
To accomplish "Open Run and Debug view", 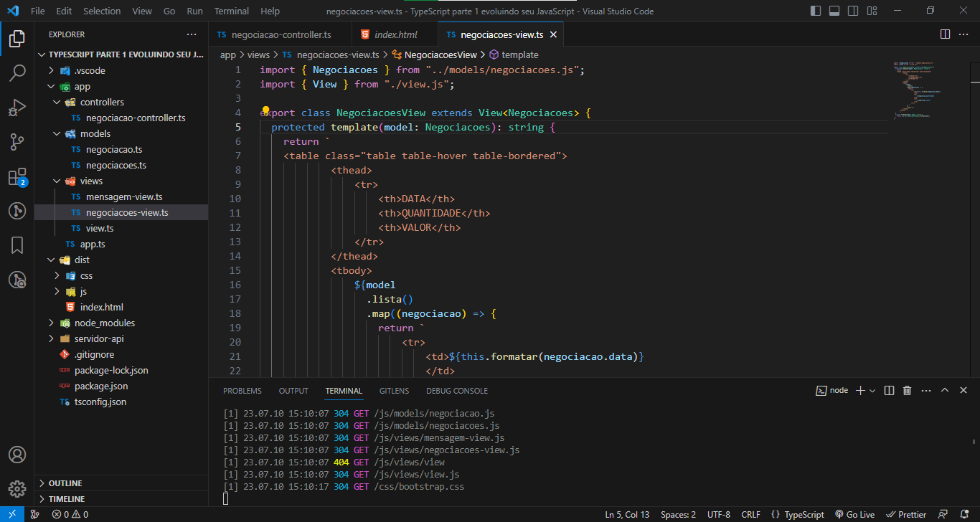I will click(x=17, y=108).
